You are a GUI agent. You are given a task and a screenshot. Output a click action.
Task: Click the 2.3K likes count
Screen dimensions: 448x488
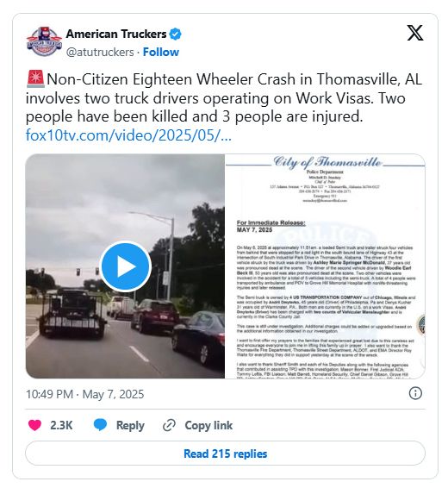coord(61,425)
